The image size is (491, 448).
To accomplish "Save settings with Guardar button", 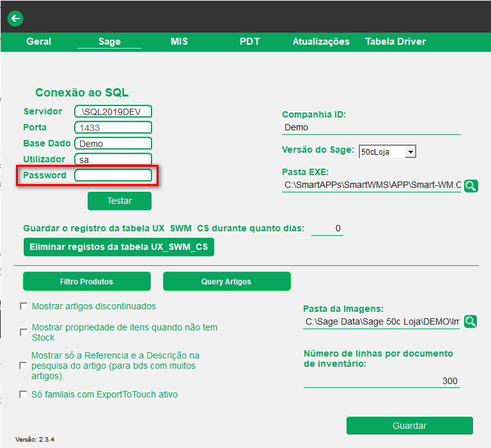I will click(x=410, y=426).
